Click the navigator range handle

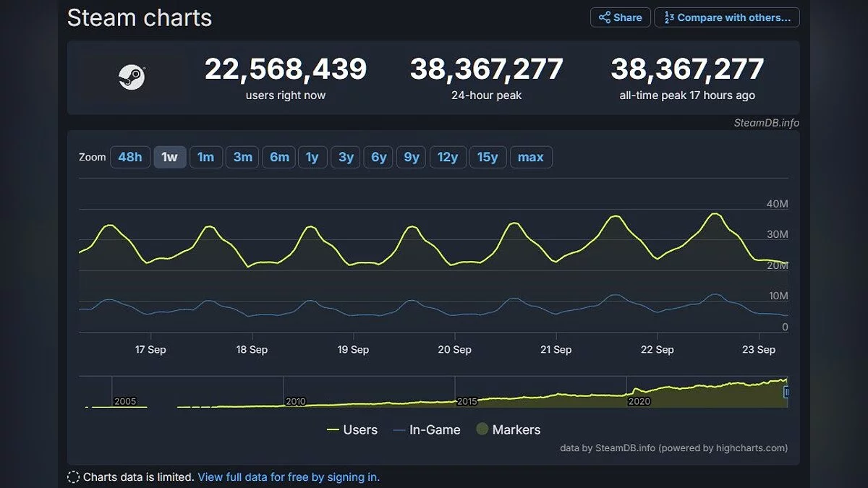tap(786, 392)
